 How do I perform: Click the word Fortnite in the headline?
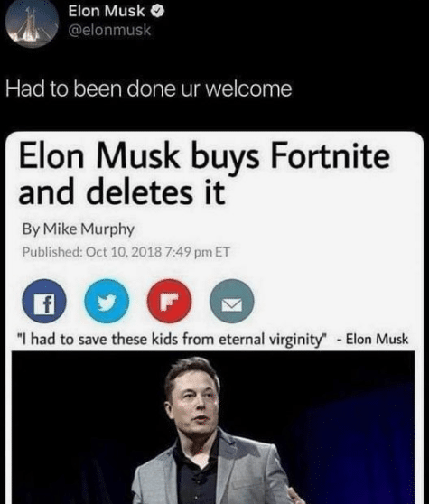331,156
